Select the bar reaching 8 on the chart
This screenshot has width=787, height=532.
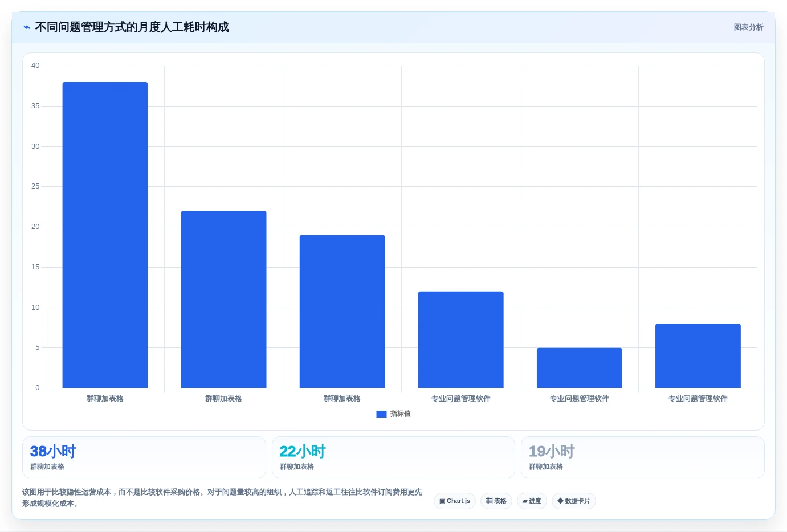click(698, 356)
